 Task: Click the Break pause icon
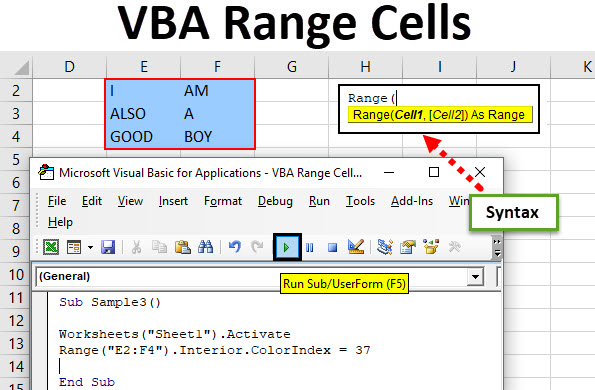click(x=310, y=248)
